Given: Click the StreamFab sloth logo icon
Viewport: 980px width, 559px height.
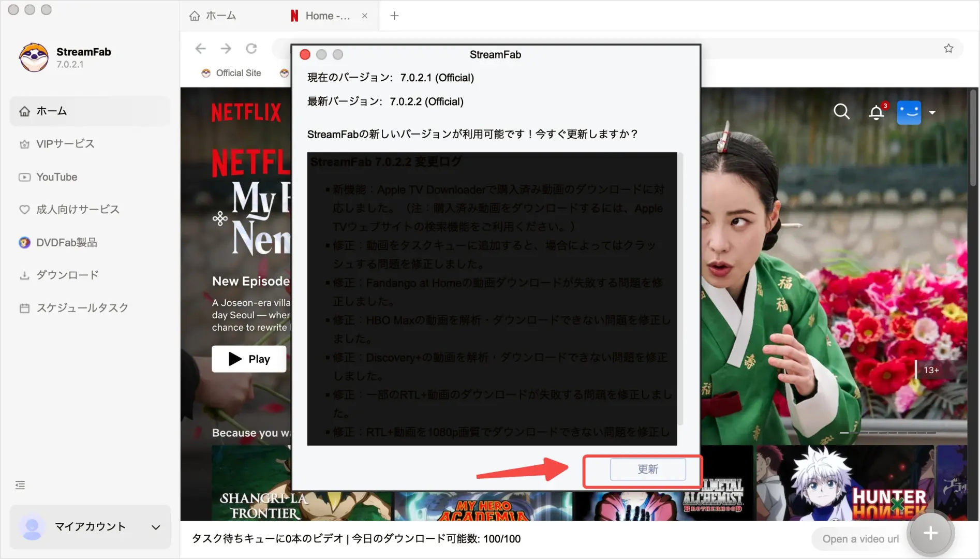Looking at the screenshot, I should [x=34, y=57].
